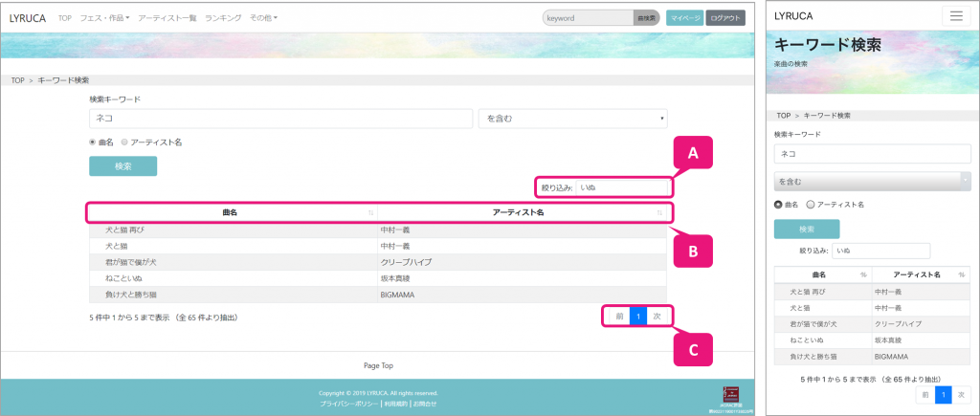Expand the その他 navbar dropdown
Image resolution: width=980 pixels, height=416 pixels.
pyautogui.click(x=263, y=18)
